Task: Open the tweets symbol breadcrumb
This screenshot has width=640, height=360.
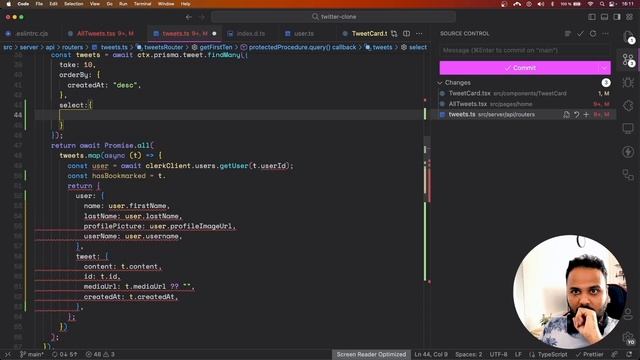Action: 378,47
